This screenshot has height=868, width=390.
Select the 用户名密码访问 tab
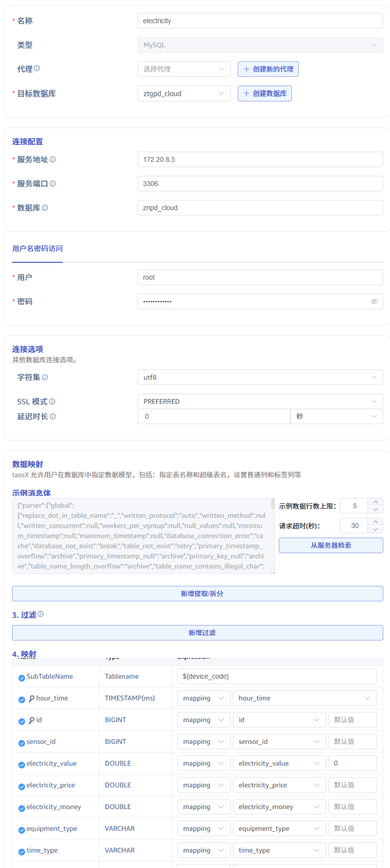pos(38,249)
